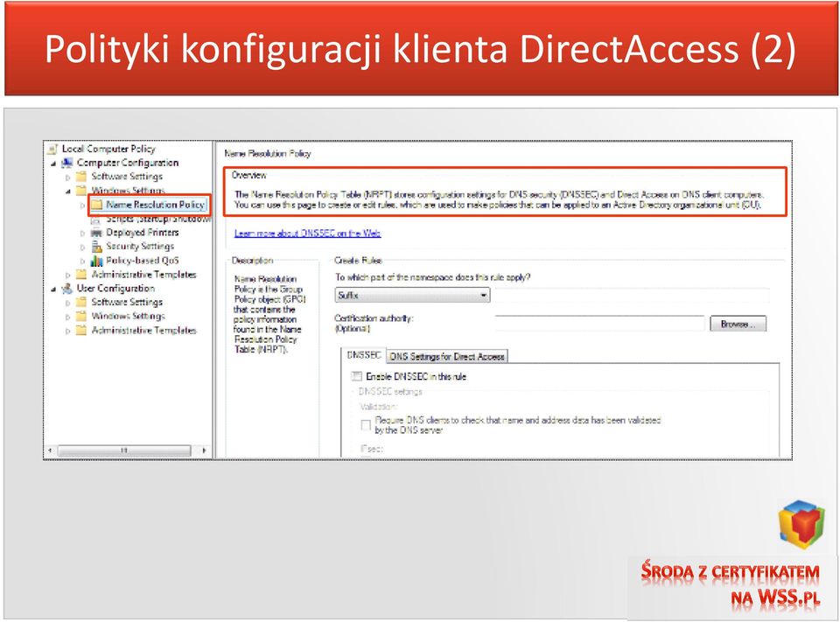Click the Computer Configuration computer icon
Image resolution: width=840 pixels, height=622 pixels.
click(x=67, y=163)
